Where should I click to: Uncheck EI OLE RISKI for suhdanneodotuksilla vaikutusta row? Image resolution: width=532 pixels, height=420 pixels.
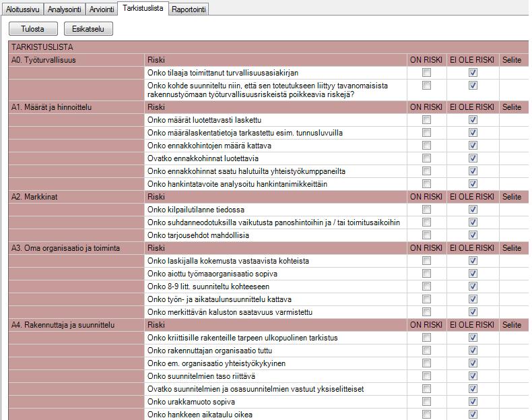473,222
